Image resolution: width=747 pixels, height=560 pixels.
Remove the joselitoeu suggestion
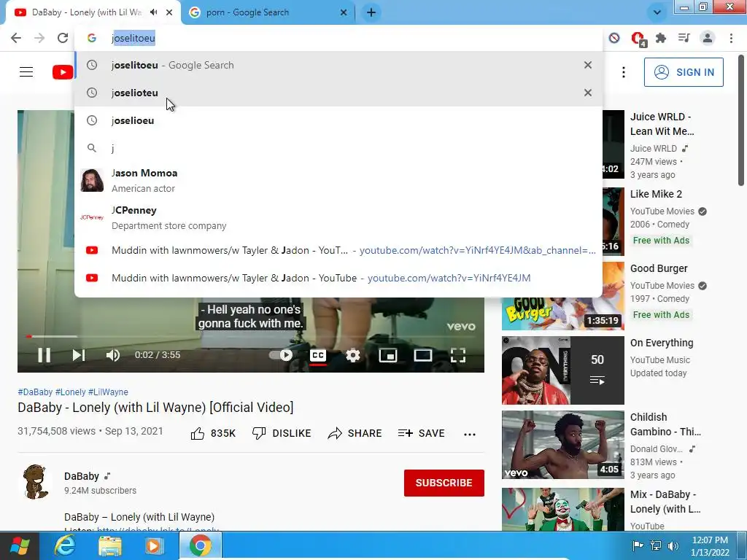tap(588, 65)
